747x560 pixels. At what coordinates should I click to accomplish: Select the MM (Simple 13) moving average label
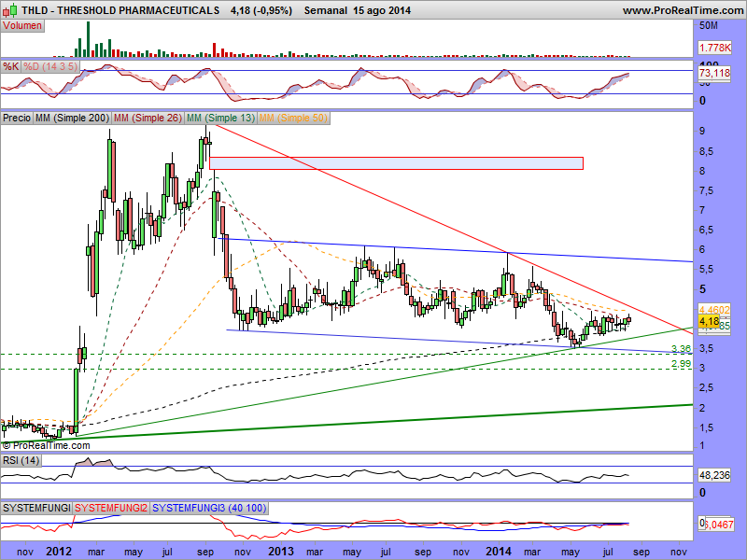220,118
